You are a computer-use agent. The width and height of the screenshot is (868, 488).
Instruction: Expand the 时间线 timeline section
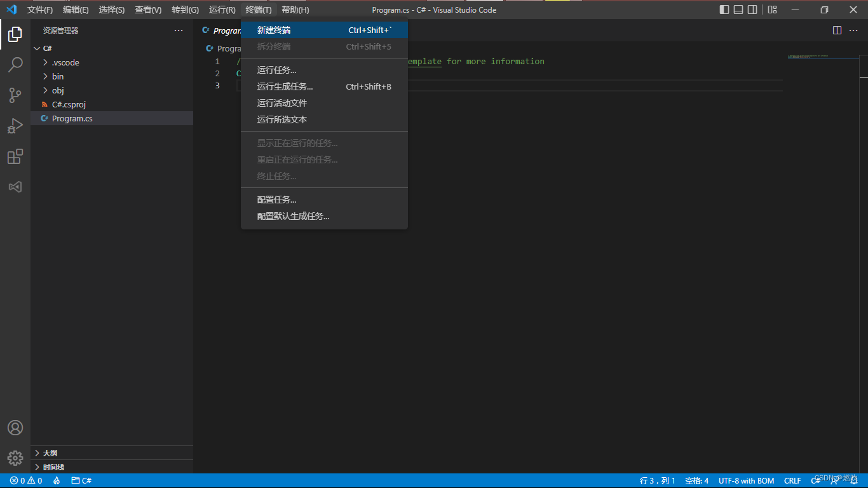click(112, 467)
